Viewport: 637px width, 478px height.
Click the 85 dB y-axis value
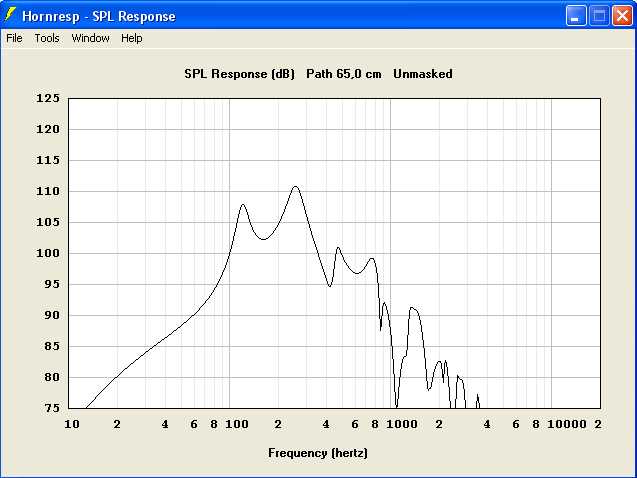pyautogui.click(x=52, y=346)
